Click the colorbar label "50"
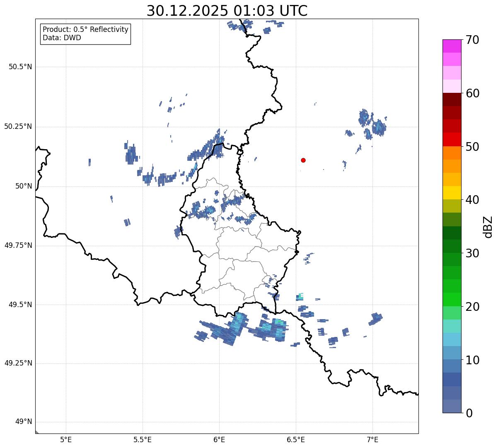Image resolution: width=498 pixels, height=448 pixels. (x=473, y=147)
